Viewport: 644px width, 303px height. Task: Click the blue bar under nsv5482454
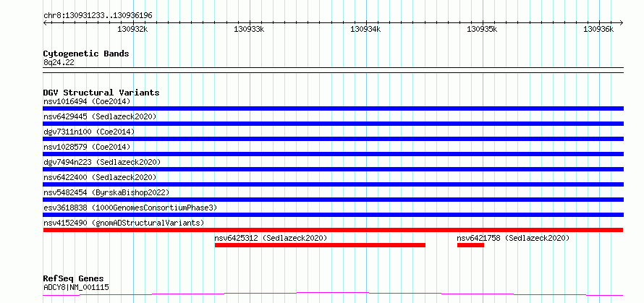tap(333, 200)
